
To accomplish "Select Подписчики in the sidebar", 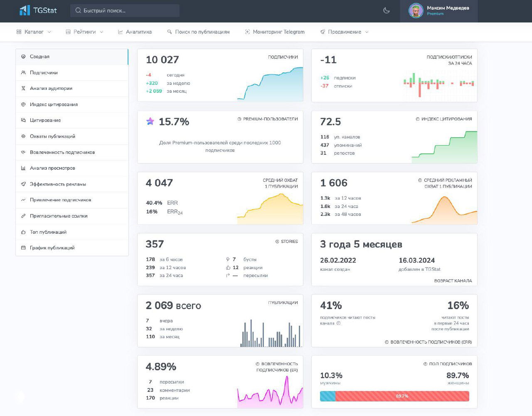I will [x=44, y=73].
